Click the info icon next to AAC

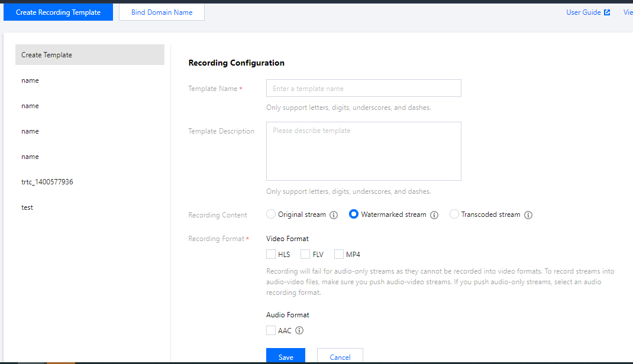point(299,331)
